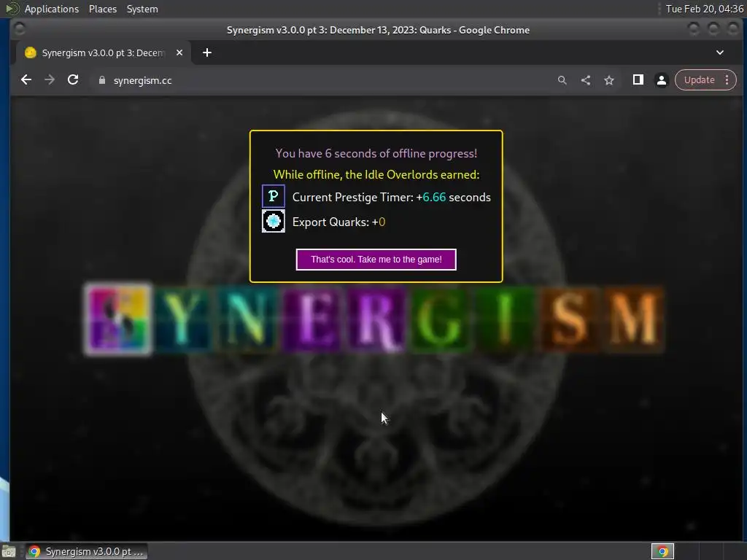Expand the tab search chevron
This screenshot has height=560, width=747.
coord(720,52)
